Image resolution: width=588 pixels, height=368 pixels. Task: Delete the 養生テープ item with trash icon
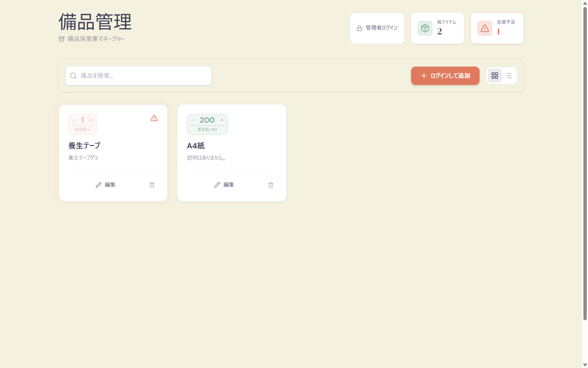(152, 185)
